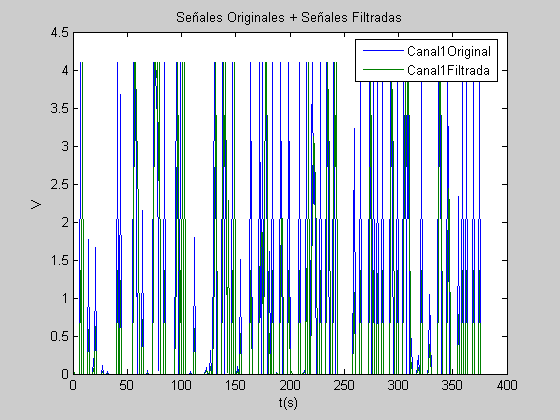The height and width of the screenshot is (420, 560).
Task: Click the V y-axis label
Action: 36,204
